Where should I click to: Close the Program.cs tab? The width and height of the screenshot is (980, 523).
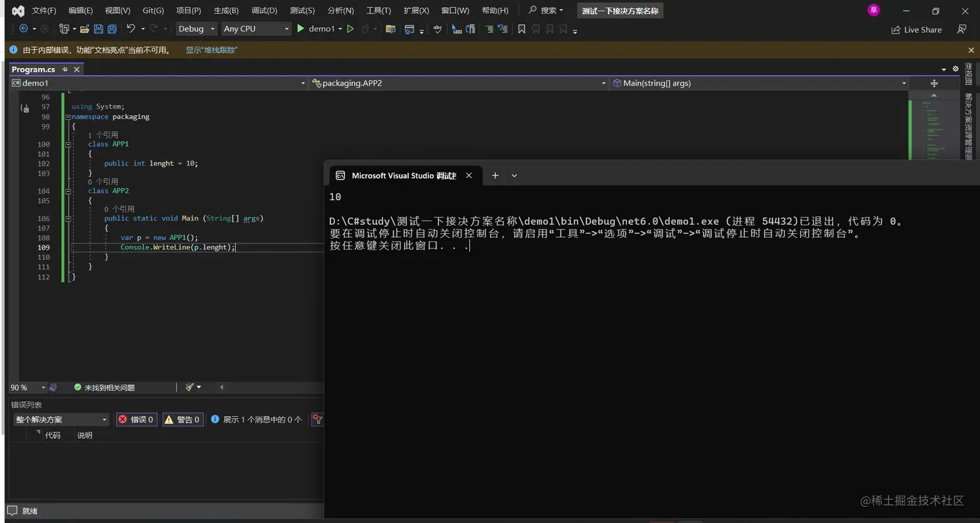coord(76,69)
